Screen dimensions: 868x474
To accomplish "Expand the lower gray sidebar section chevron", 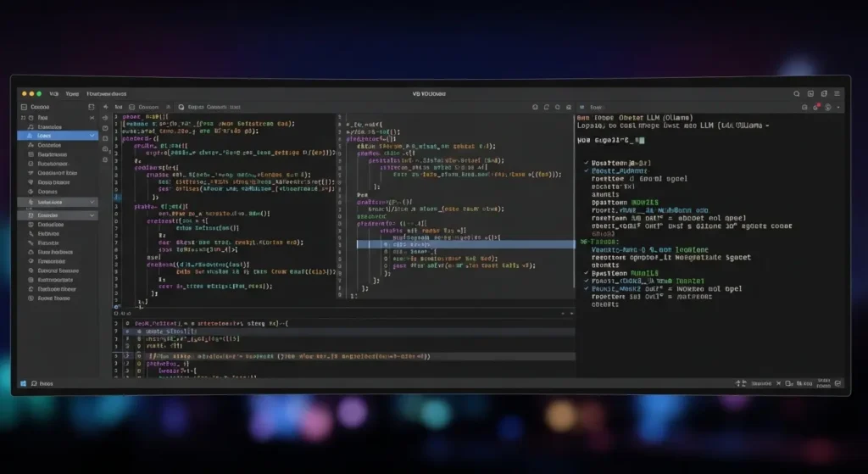I will pyautogui.click(x=92, y=215).
